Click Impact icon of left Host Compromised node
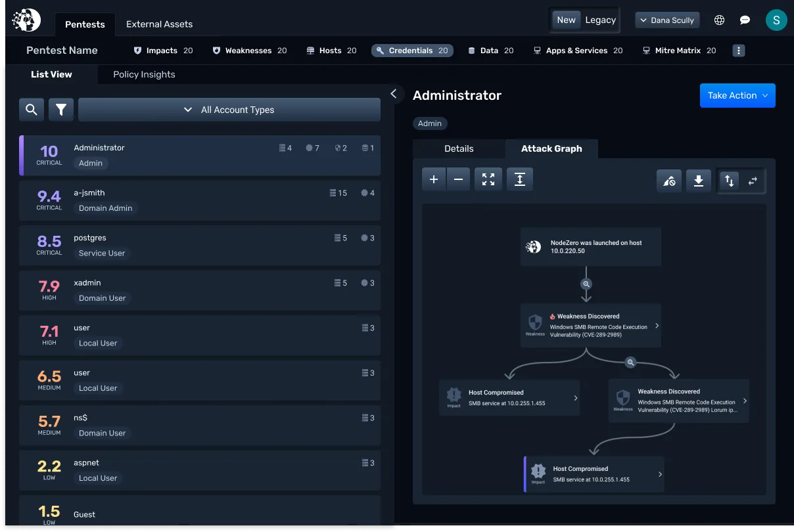The width and height of the screenshot is (794, 532). [454, 395]
